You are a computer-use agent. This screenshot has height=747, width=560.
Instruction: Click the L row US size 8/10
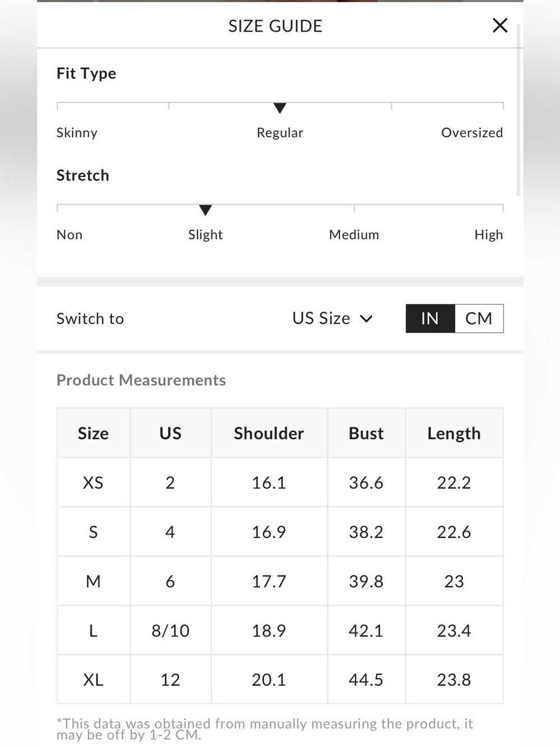(170, 630)
